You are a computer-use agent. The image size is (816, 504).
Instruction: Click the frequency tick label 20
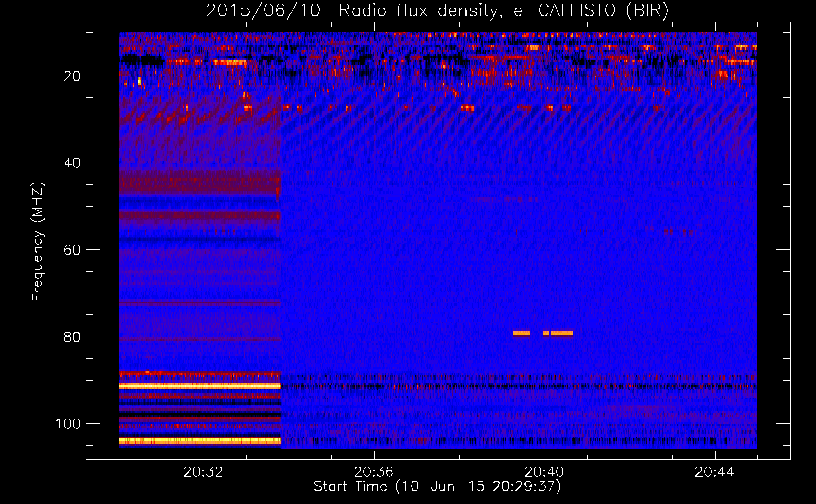[72, 76]
